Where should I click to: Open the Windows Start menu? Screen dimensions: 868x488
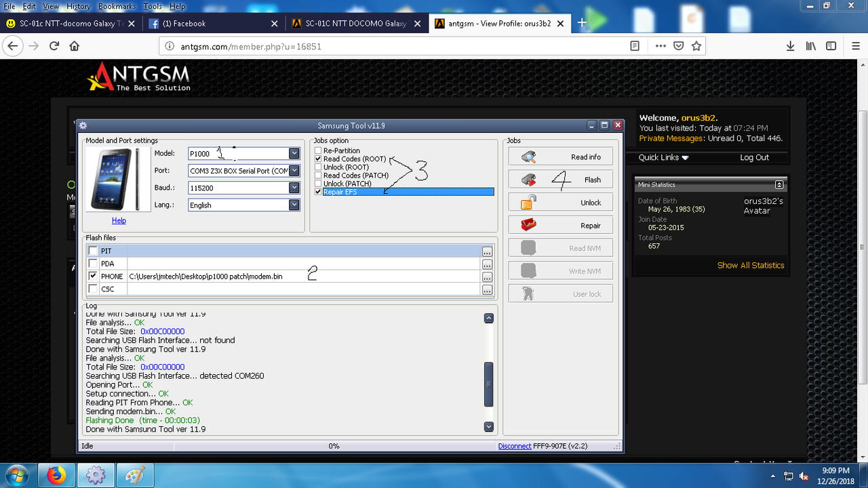[18, 475]
